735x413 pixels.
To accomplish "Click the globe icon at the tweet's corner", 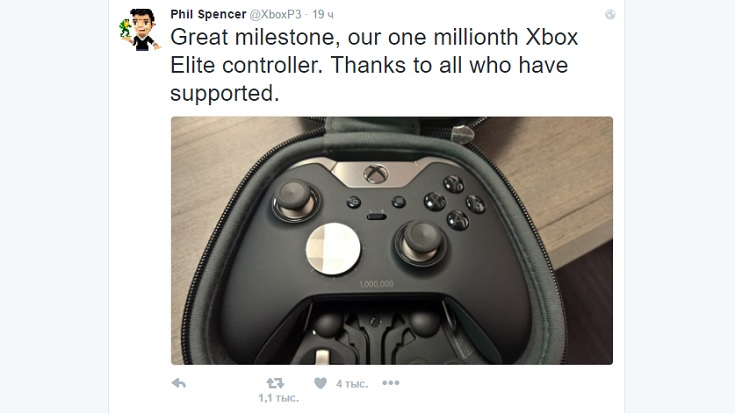I will point(610,15).
